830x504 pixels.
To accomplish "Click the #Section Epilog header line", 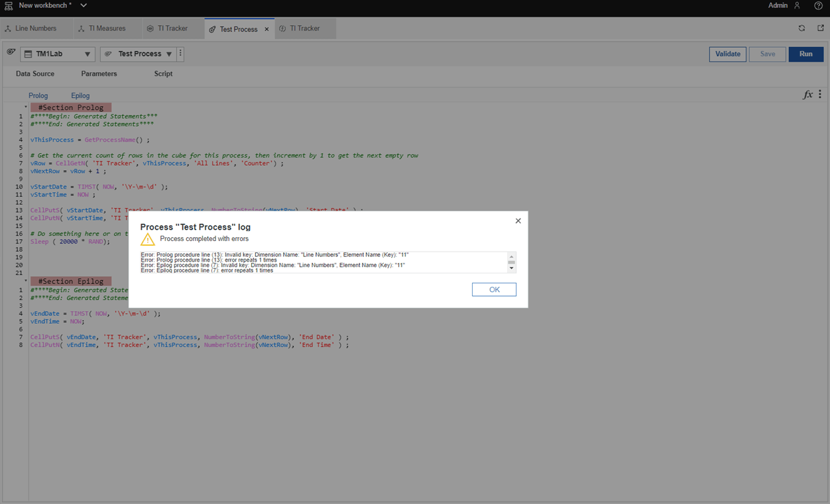I will tap(71, 281).
